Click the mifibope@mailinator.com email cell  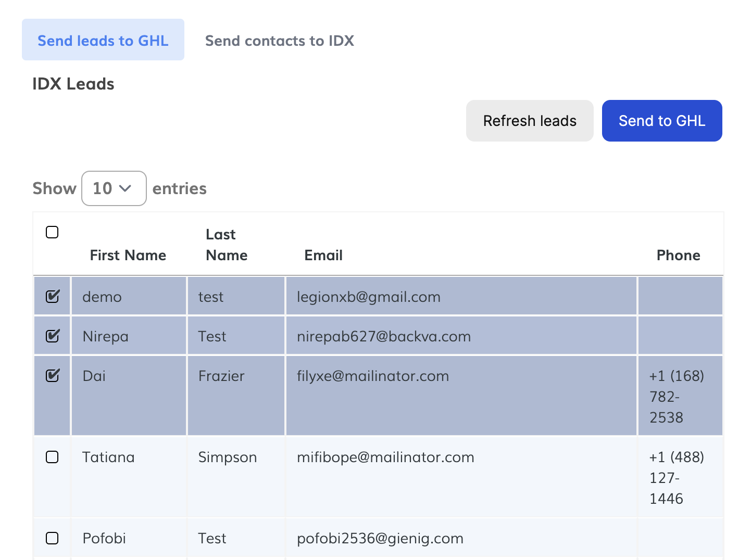pyautogui.click(x=385, y=457)
